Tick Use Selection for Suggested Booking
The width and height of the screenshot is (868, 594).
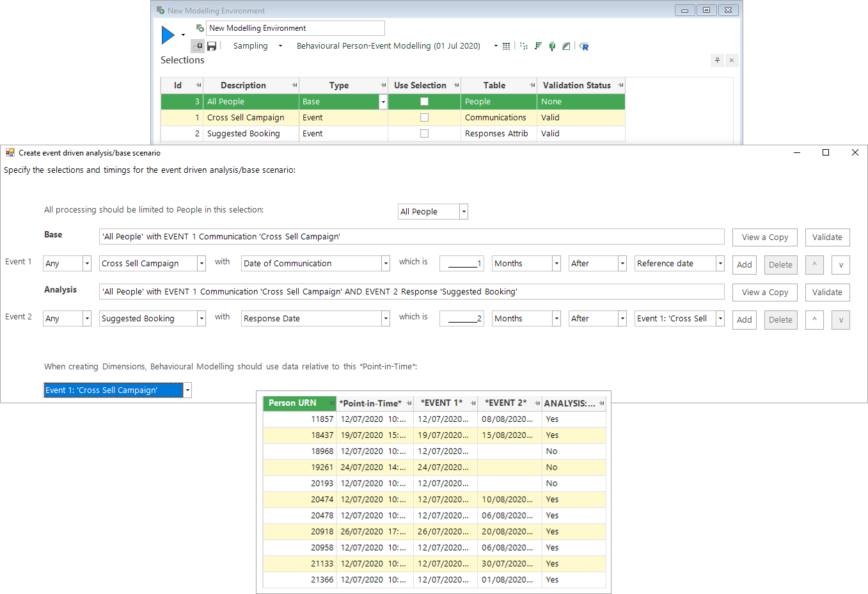pos(424,134)
